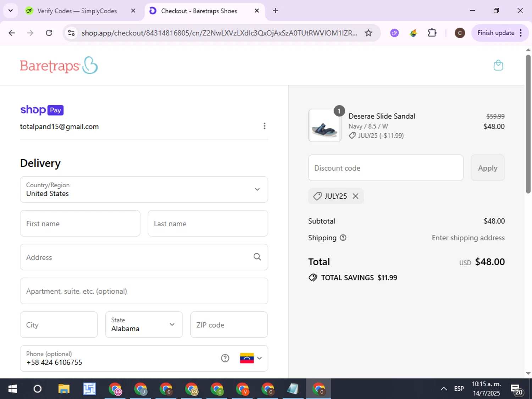The height and width of the screenshot is (399, 532).
Task: View site information icon in address bar
Action: pyautogui.click(x=71, y=33)
